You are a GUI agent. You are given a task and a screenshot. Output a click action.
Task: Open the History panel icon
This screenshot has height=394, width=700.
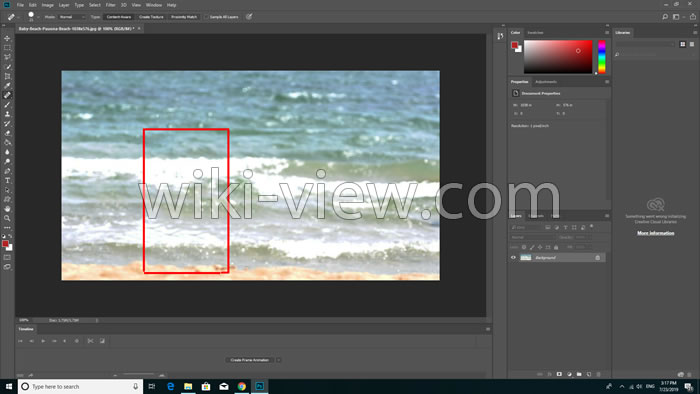tap(500, 36)
